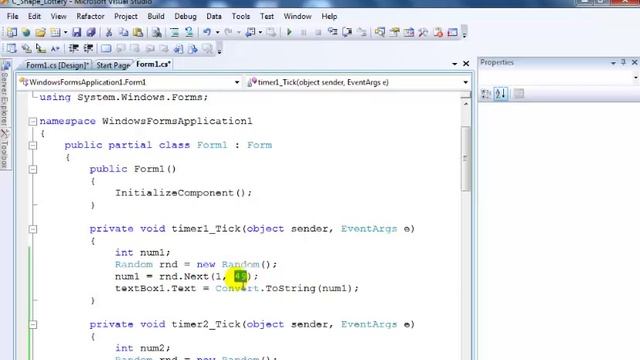Open Solution Explorer from toolbar icon
This screenshot has width=640, height=360.
click(380, 32)
